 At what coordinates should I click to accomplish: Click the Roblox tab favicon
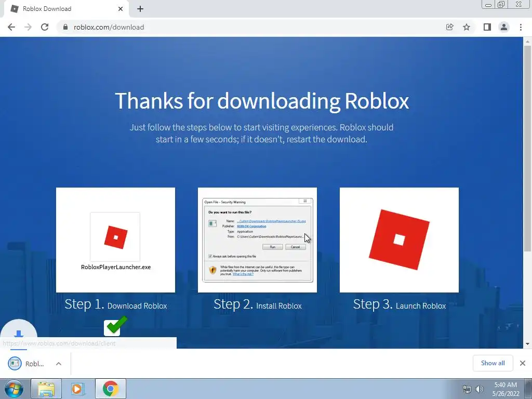[x=14, y=9]
